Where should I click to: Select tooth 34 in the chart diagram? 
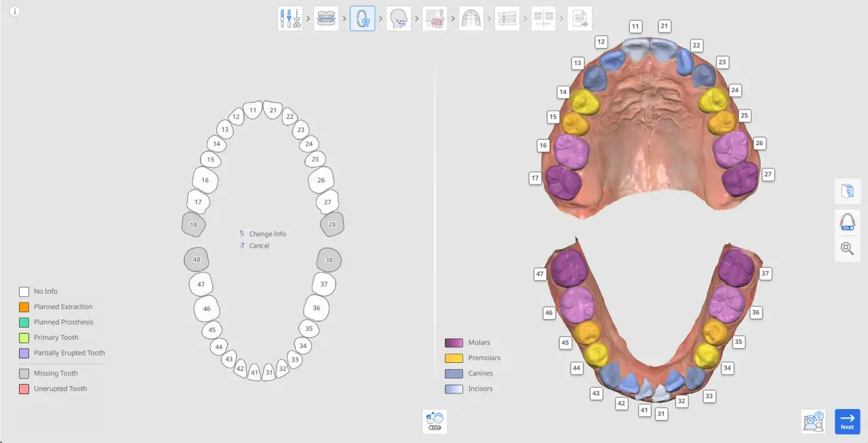point(303,346)
